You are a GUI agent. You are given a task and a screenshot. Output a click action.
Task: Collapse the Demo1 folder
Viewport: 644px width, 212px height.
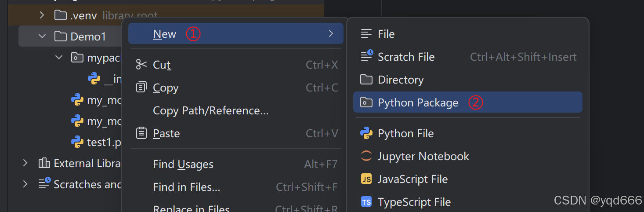click(42, 37)
